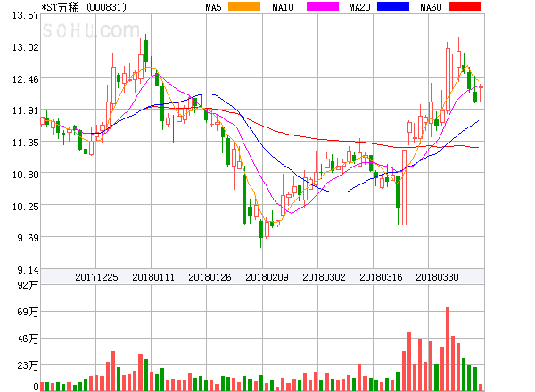
Task: Click the 23万 volume axis label
Action: [28, 365]
